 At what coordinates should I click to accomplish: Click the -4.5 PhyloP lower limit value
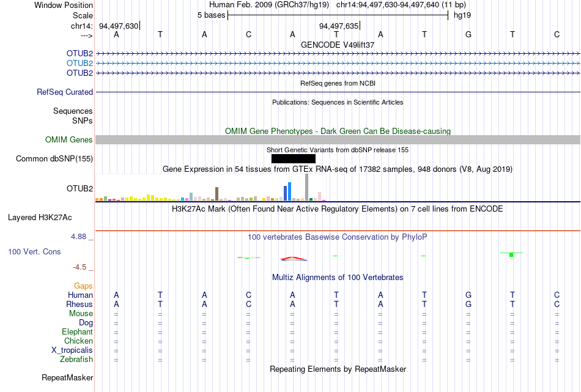[x=80, y=267]
